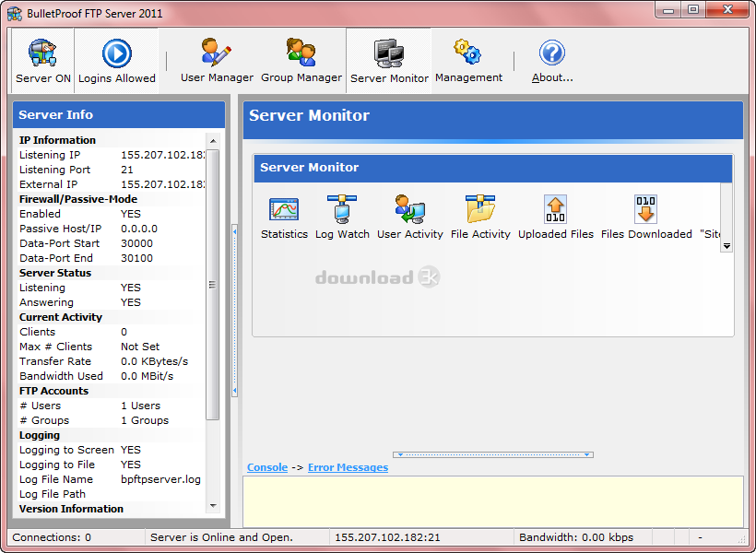Select the Logging to File row
Screen dimensions: 756x553
[112, 465]
